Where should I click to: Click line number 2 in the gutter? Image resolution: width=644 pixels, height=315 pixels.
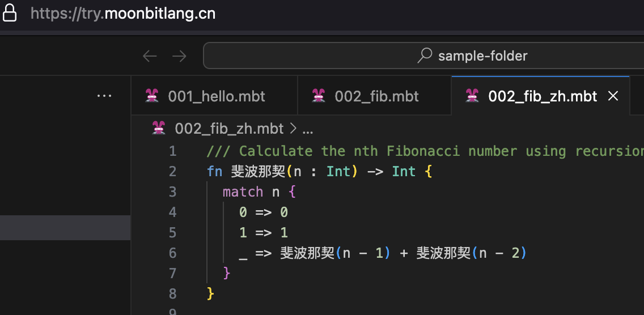tap(172, 172)
